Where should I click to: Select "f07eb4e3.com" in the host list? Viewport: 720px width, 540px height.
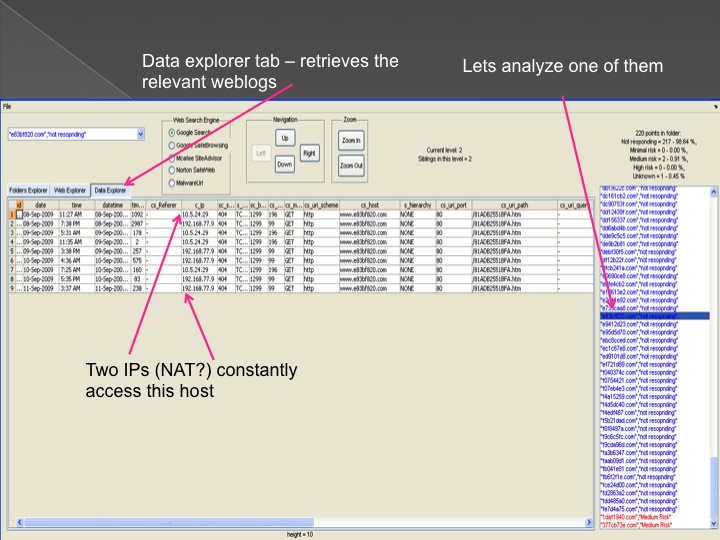click(639, 388)
